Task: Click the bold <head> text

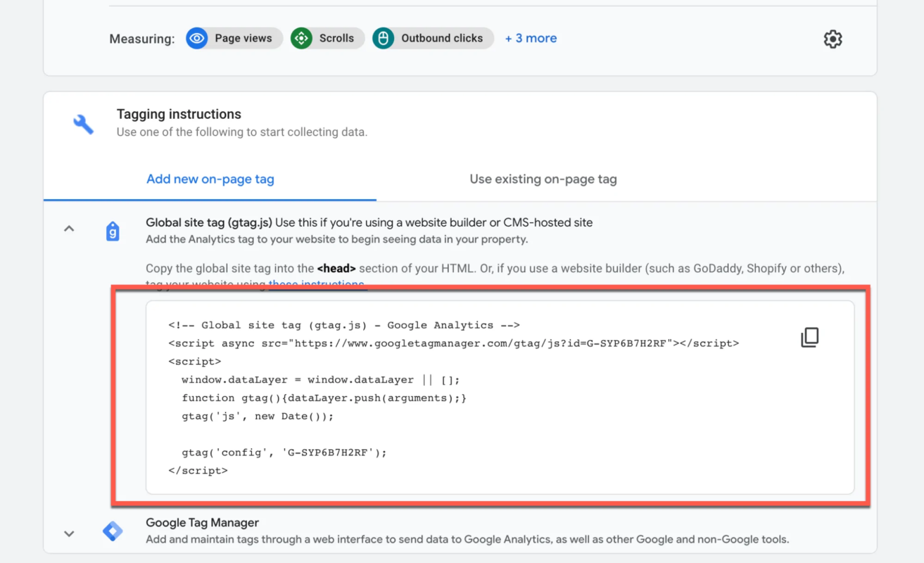Action: click(x=336, y=268)
